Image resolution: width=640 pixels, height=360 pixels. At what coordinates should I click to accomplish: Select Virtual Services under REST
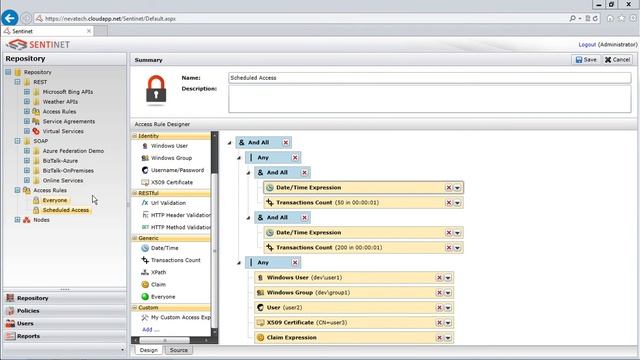coord(63,131)
